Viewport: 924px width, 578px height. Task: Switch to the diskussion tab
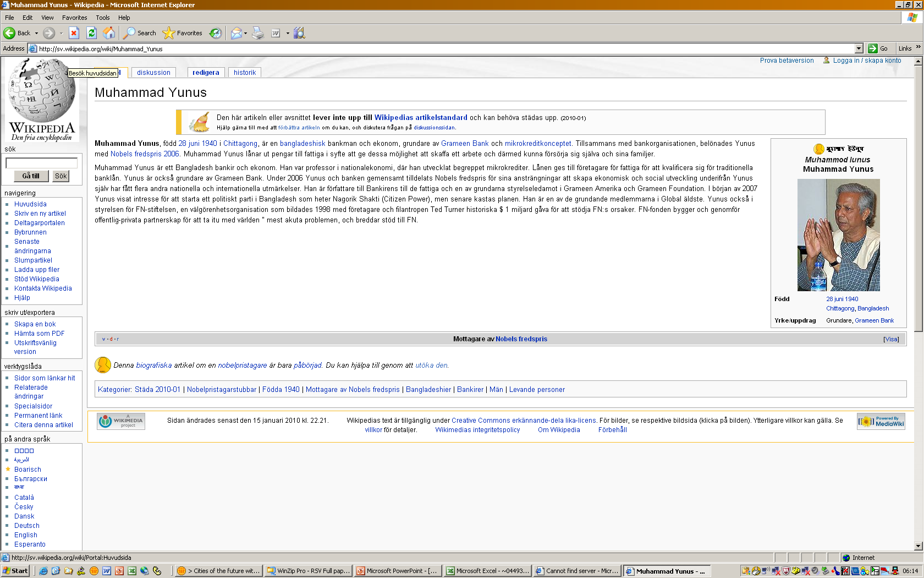pos(153,73)
